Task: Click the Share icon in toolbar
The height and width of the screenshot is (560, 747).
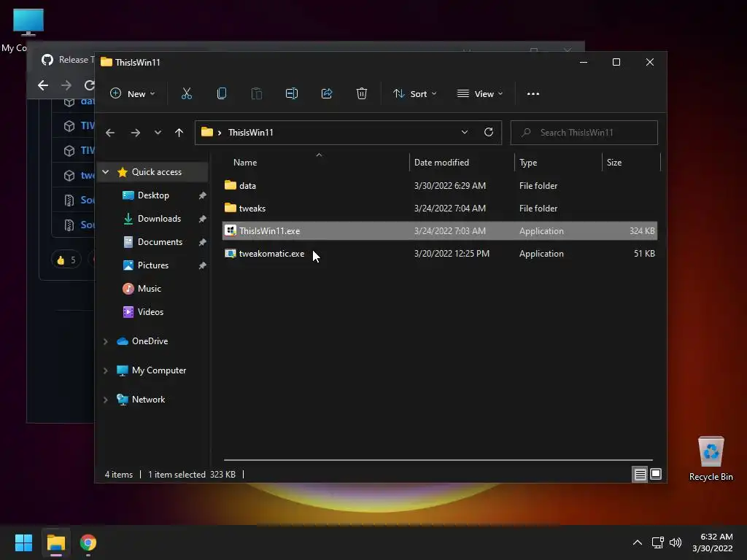Action: [x=327, y=94]
